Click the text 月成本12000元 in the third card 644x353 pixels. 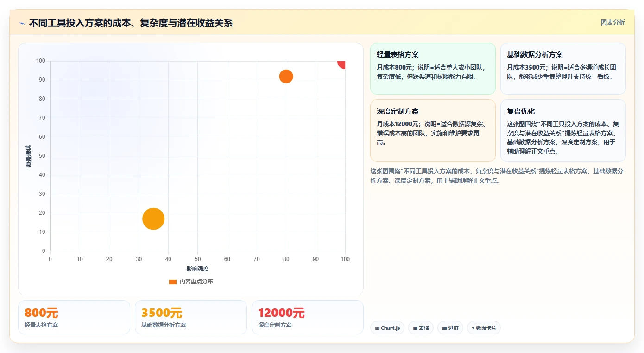(x=398, y=124)
